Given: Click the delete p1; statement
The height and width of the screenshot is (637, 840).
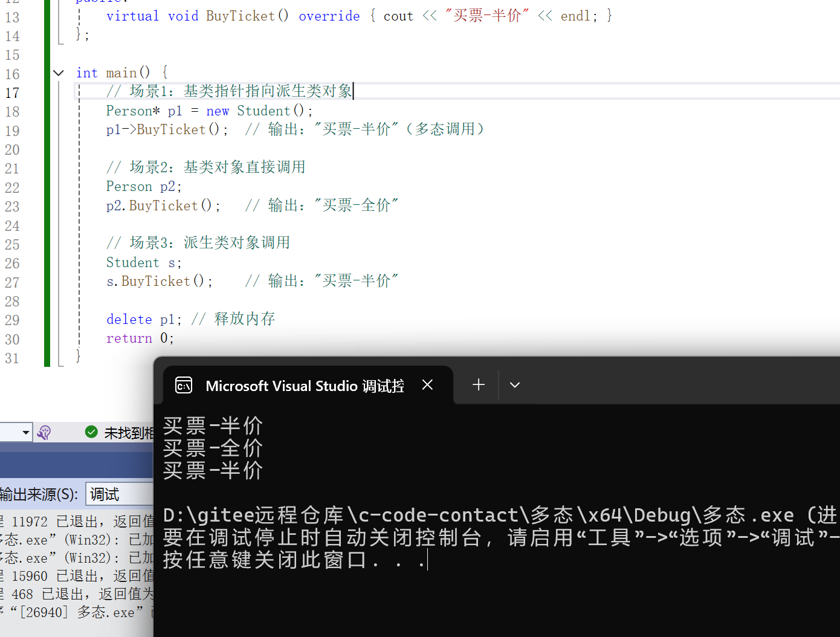Looking at the screenshot, I should (144, 319).
